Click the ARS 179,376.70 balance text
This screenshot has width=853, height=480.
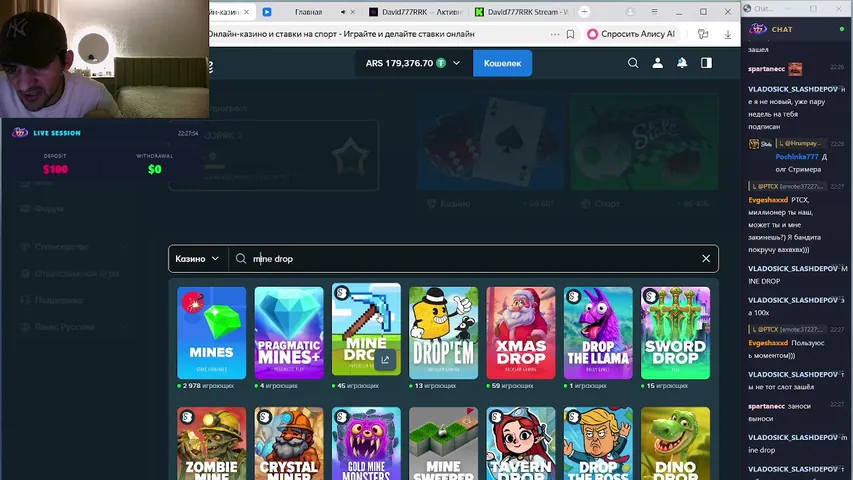pyautogui.click(x=399, y=63)
